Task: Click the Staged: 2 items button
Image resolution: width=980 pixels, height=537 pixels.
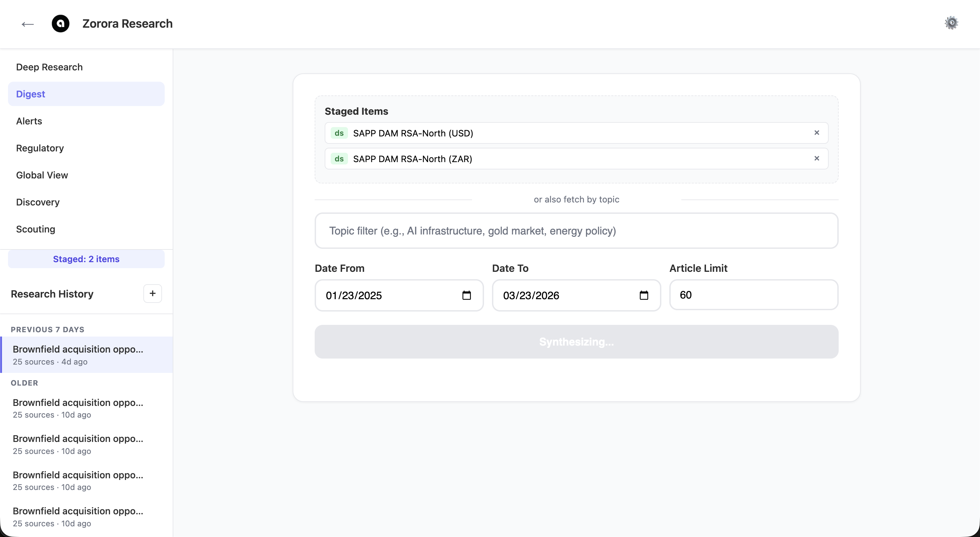Action: coord(86,259)
